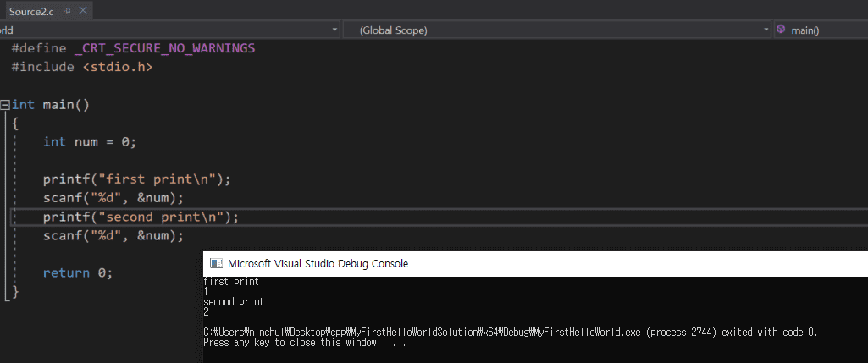Screen dimensions: 868x363
Task: Open the Global Scope dropdown
Action: [556, 30]
